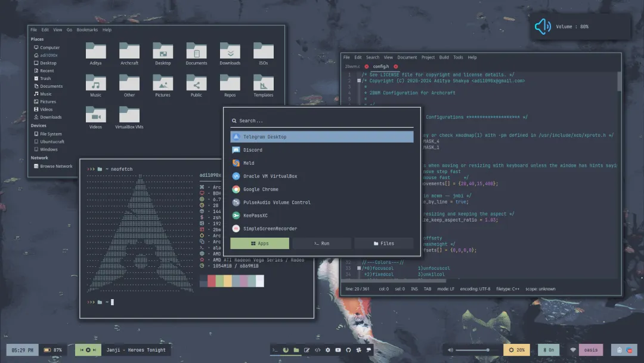This screenshot has height=363, width=644.
Task: Open the Project menu in the editor
Action: point(428,57)
